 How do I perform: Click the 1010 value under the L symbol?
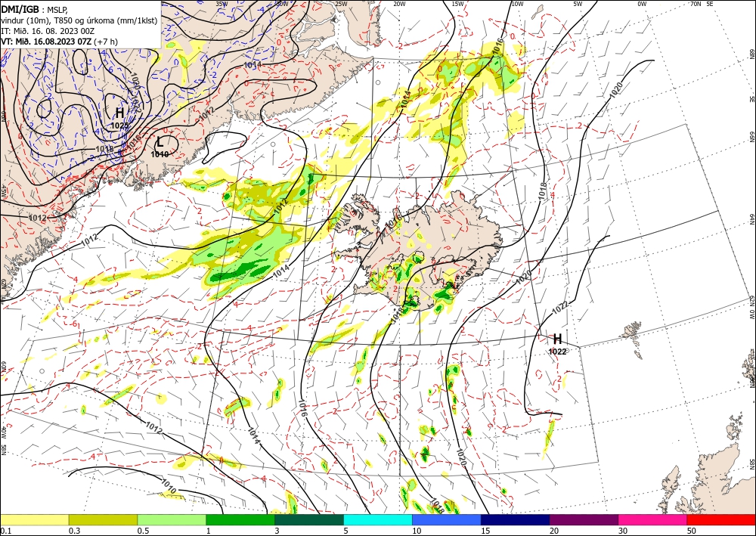(x=160, y=154)
